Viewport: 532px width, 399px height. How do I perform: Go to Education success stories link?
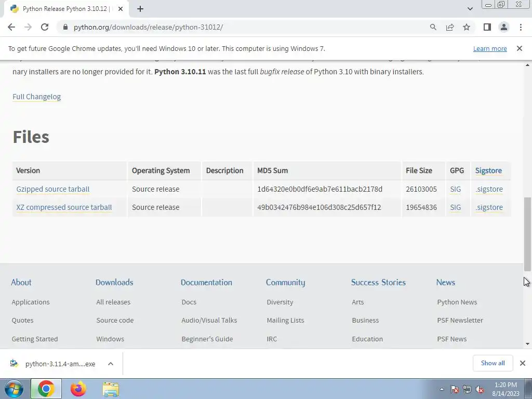367,339
